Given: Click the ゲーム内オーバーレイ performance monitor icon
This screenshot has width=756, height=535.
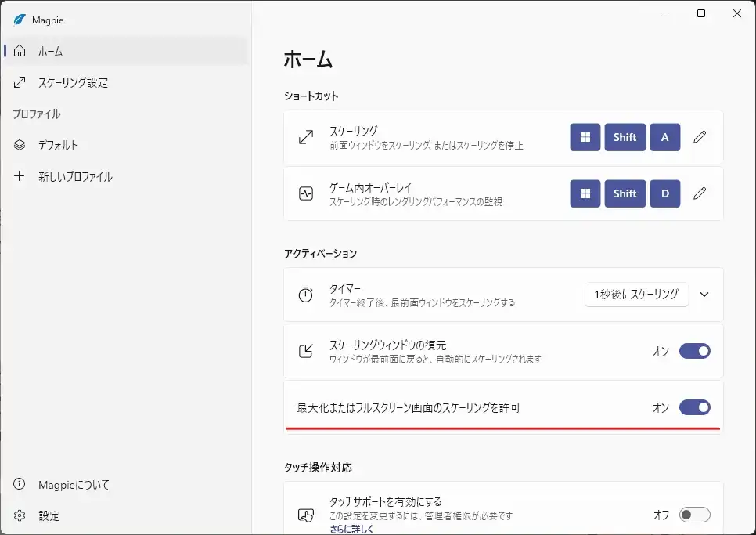Looking at the screenshot, I should (x=306, y=193).
